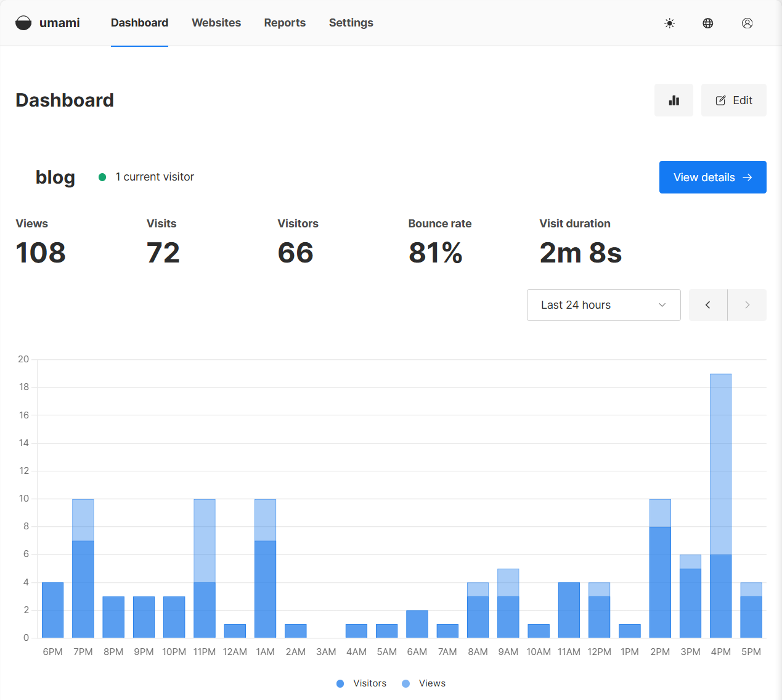Toggle Visitors series in chart legend

coord(362,683)
